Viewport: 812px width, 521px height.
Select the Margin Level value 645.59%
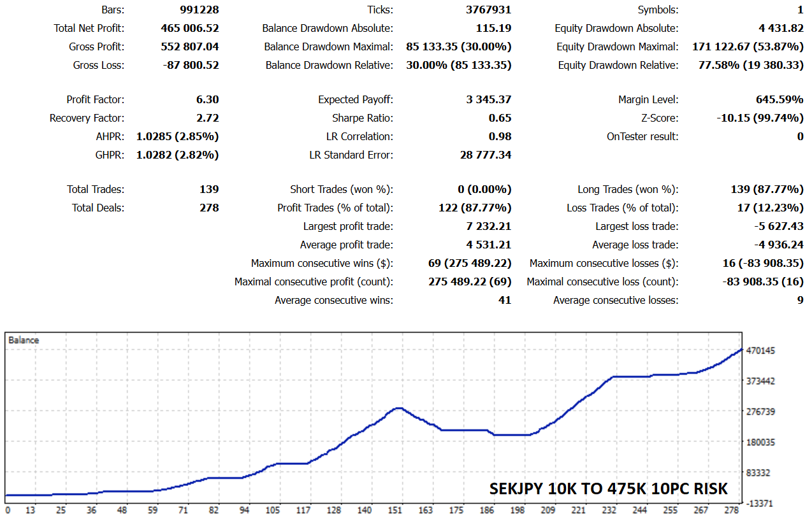(779, 100)
